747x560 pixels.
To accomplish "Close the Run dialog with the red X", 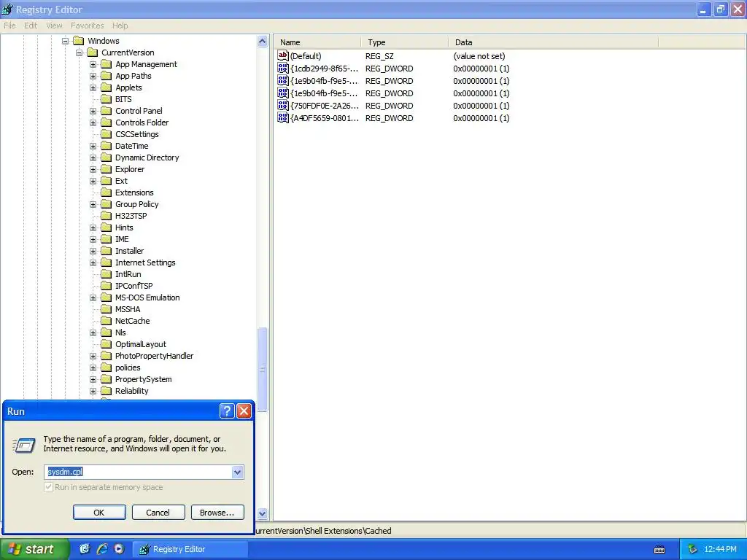I will pos(244,411).
